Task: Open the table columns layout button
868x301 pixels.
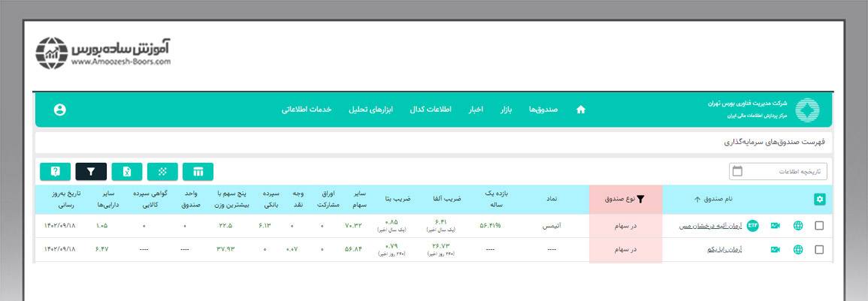Action: pos(198,172)
